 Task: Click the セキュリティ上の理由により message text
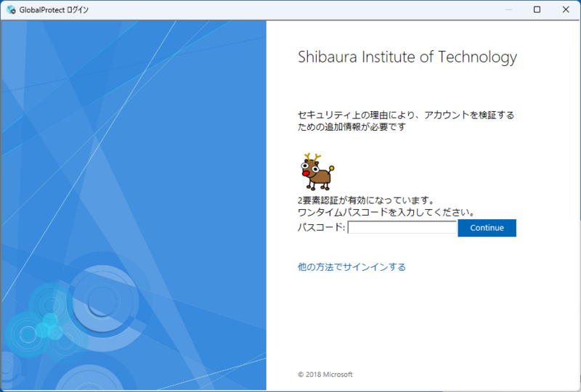[406, 121]
